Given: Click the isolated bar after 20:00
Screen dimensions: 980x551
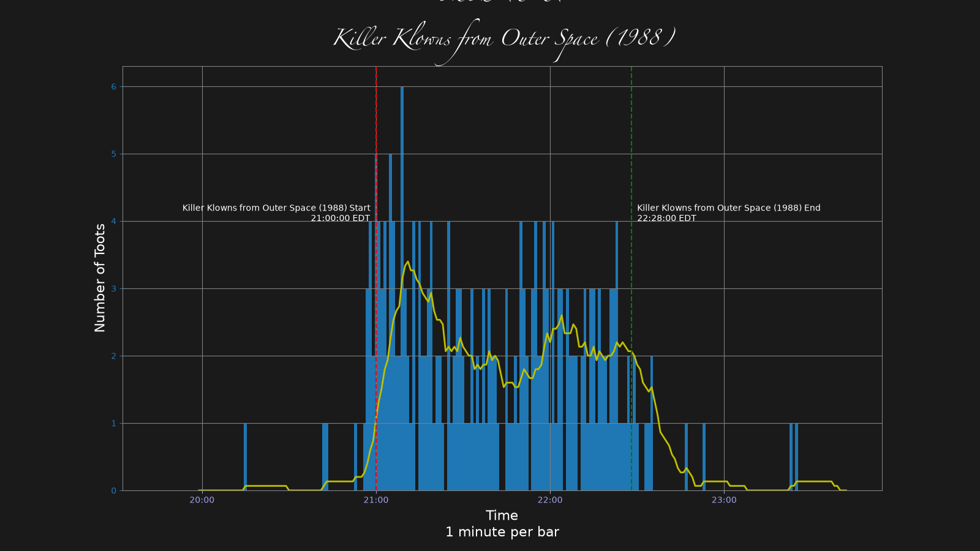Looking at the screenshot, I should click(245, 457).
